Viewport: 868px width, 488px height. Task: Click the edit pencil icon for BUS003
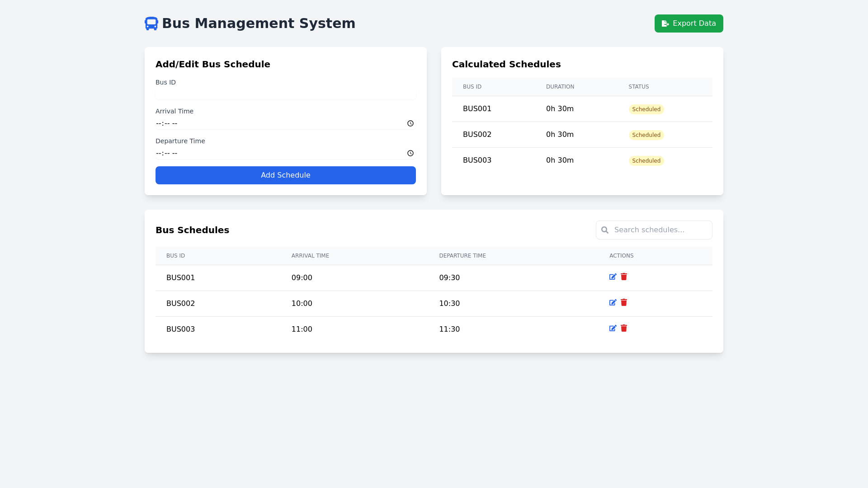[x=613, y=328]
